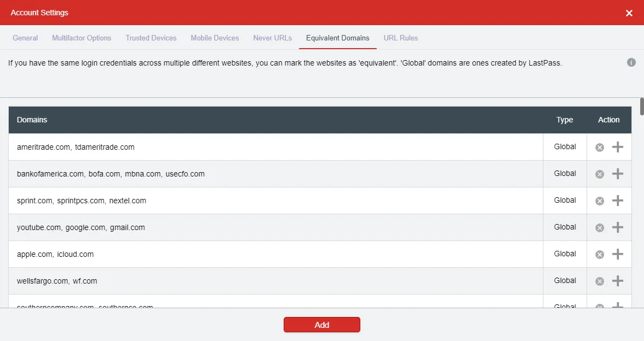Viewport: 644px width, 341px height.
Task: Remove the youtube.com, google.com row
Action: (600, 228)
